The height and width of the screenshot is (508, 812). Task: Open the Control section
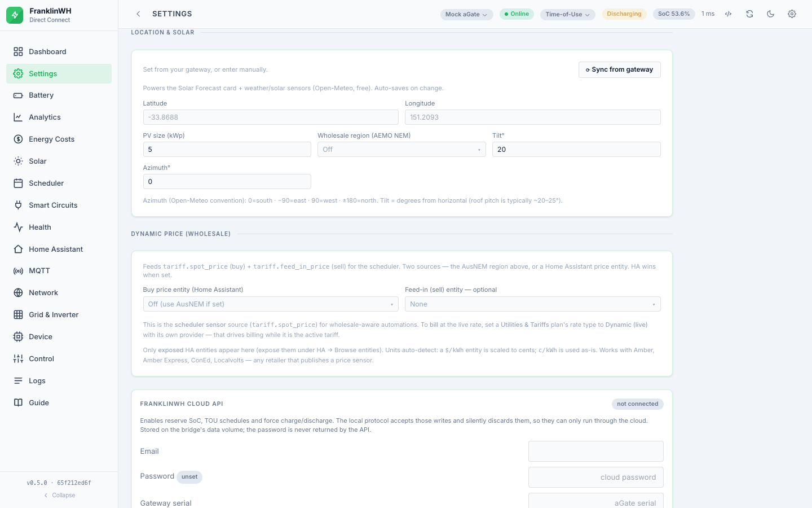click(59, 359)
